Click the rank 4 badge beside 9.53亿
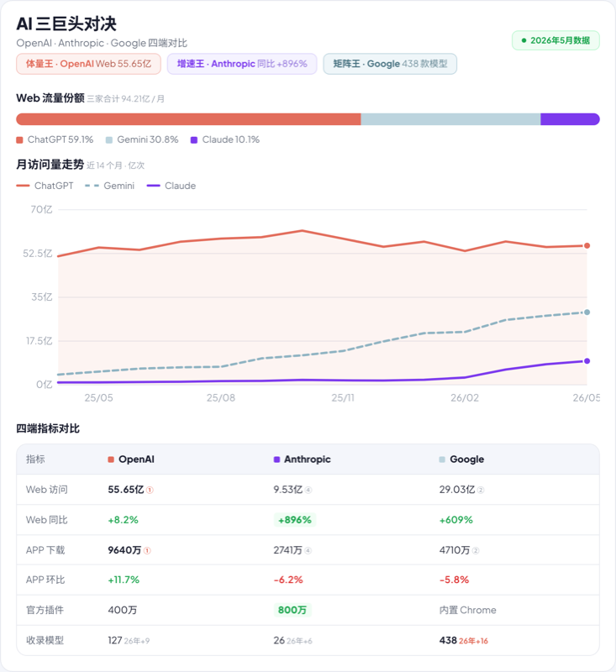 (x=308, y=490)
